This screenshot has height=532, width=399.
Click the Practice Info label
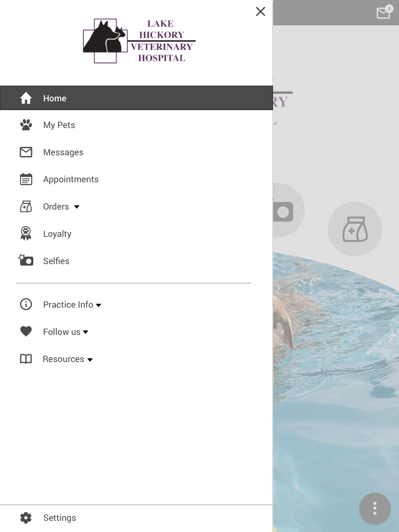pos(68,305)
